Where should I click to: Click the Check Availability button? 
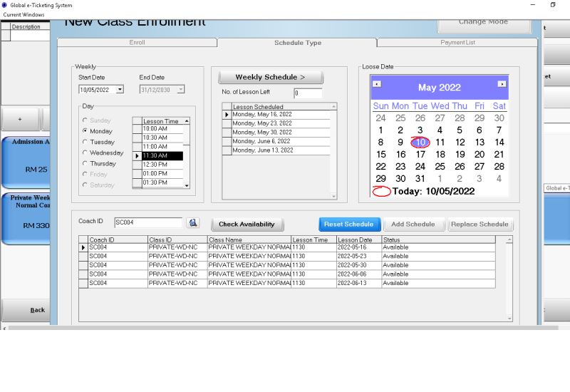(247, 225)
